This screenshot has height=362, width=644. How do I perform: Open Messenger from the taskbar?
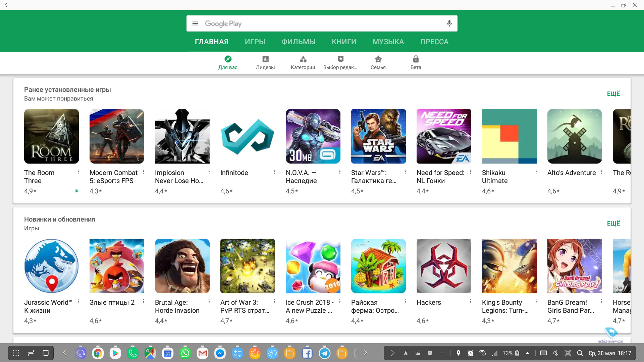220,353
